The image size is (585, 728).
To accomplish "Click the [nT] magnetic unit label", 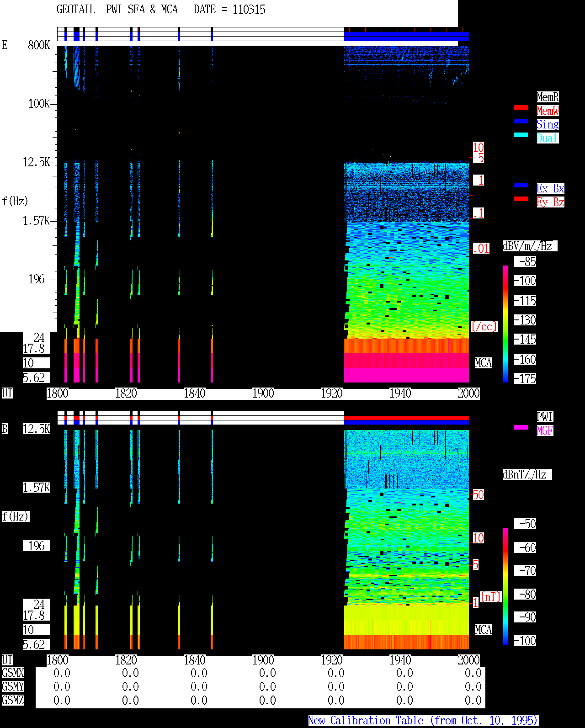I will click(x=491, y=597).
